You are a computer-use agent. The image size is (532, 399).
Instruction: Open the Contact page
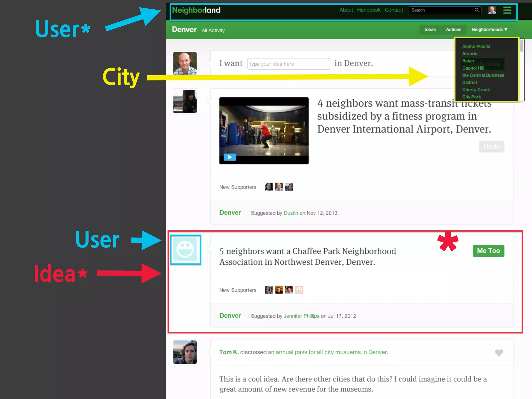pos(394,10)
